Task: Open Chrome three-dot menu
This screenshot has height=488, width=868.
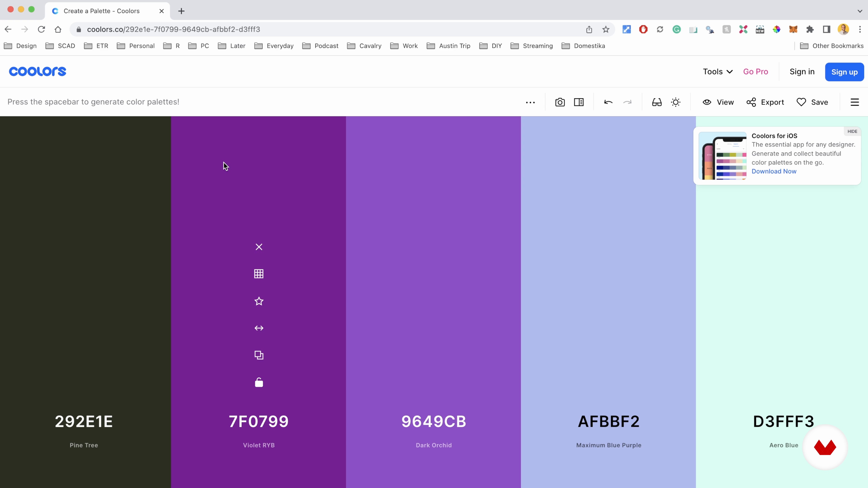Action: pos(860,29)
